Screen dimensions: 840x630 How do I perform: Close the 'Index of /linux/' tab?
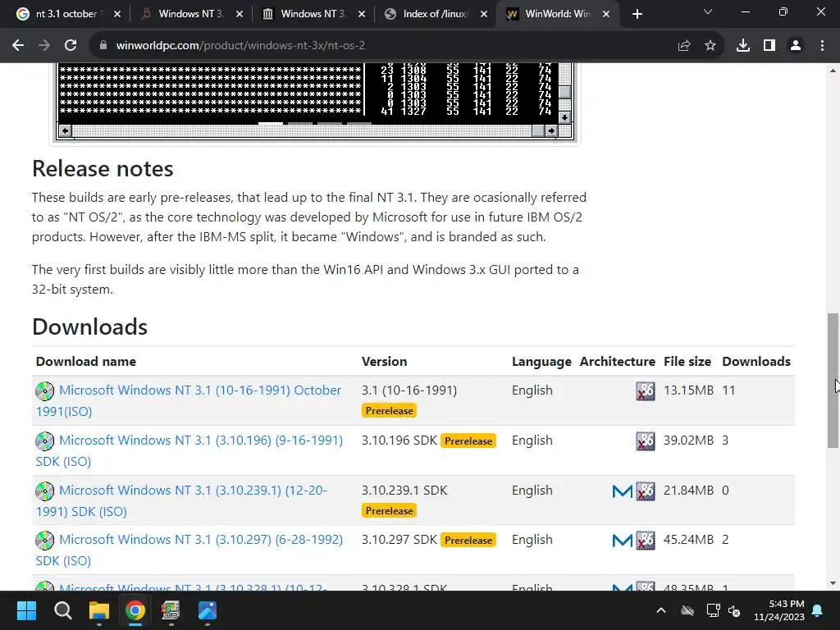(484, 15)
